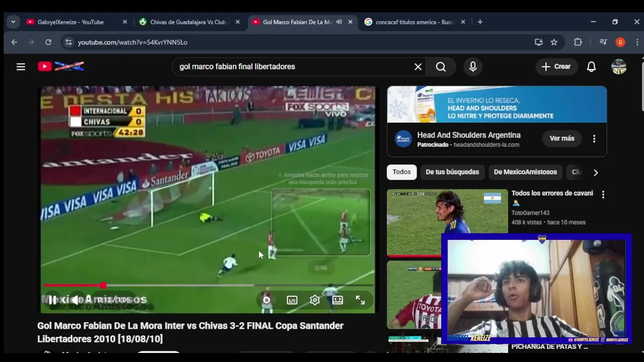Mute the video player volume

pos(76,300)
